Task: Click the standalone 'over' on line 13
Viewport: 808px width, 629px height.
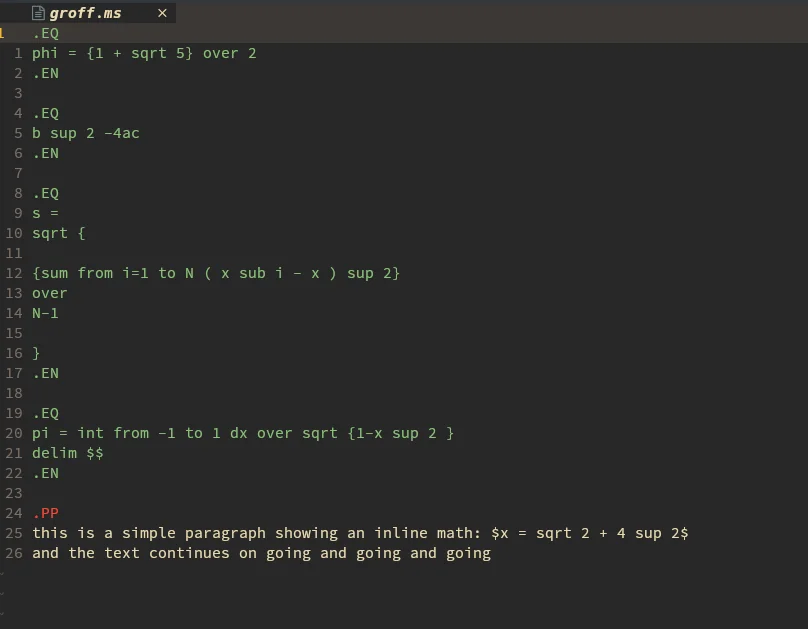Action: tap(49, 293)
